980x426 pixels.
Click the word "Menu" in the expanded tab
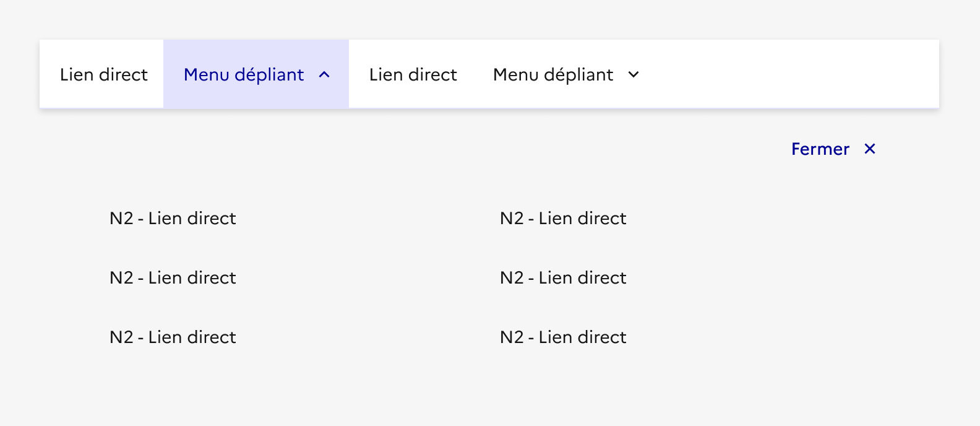(x=207, y=75)
